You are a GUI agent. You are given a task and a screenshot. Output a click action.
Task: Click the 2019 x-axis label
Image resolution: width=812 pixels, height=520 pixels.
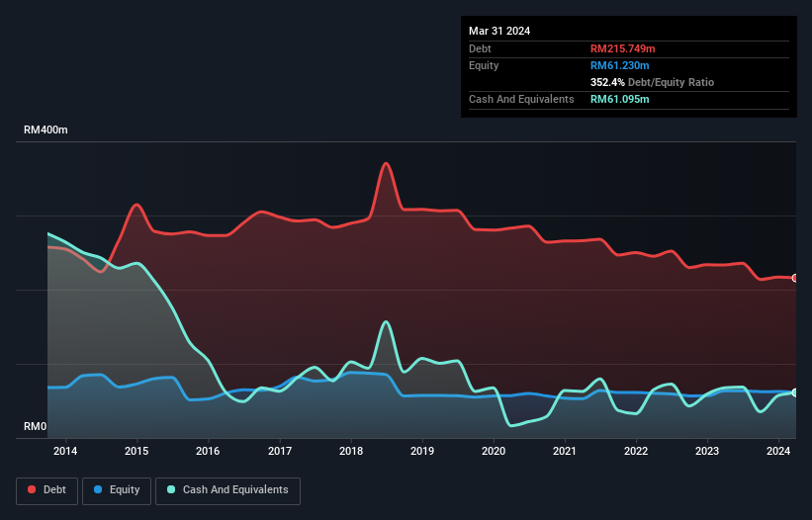[x=422, y=451]
